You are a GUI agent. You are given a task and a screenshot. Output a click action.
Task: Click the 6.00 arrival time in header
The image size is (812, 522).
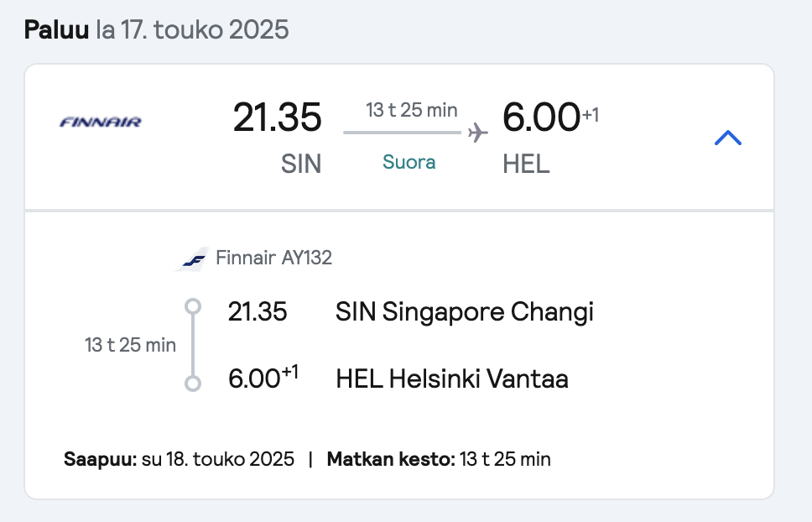pos(541,117)
